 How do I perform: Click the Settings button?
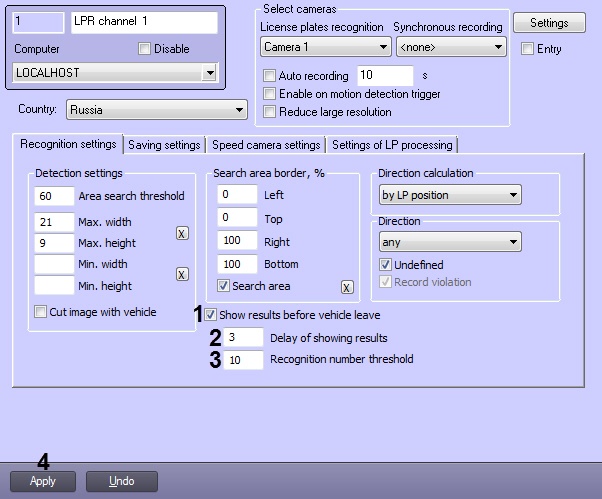pyautogui.click(x=549, y=22)
